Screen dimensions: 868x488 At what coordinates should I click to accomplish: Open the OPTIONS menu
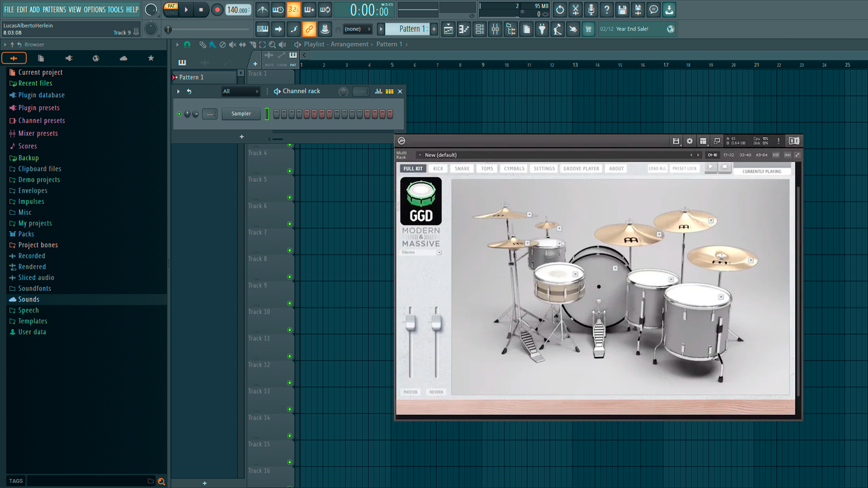pyautogui.click(x=95, y=10)
